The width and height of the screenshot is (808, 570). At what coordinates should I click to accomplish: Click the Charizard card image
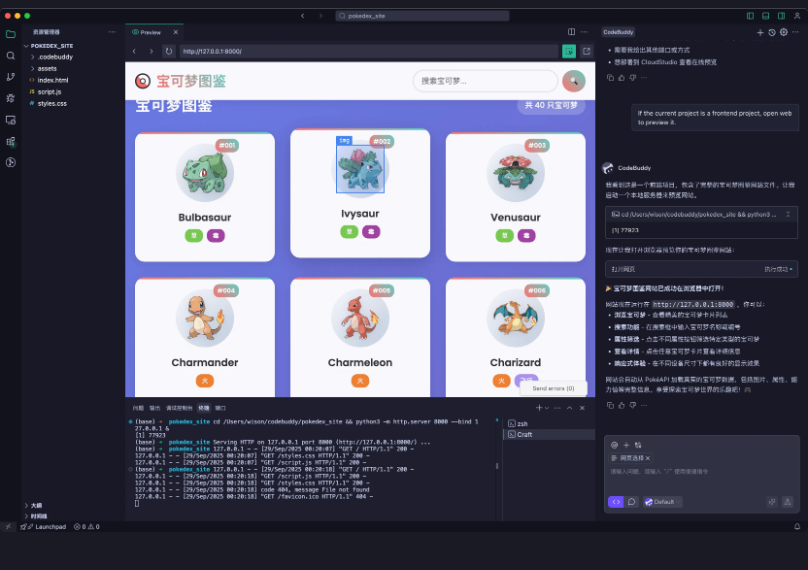(515, 318)
